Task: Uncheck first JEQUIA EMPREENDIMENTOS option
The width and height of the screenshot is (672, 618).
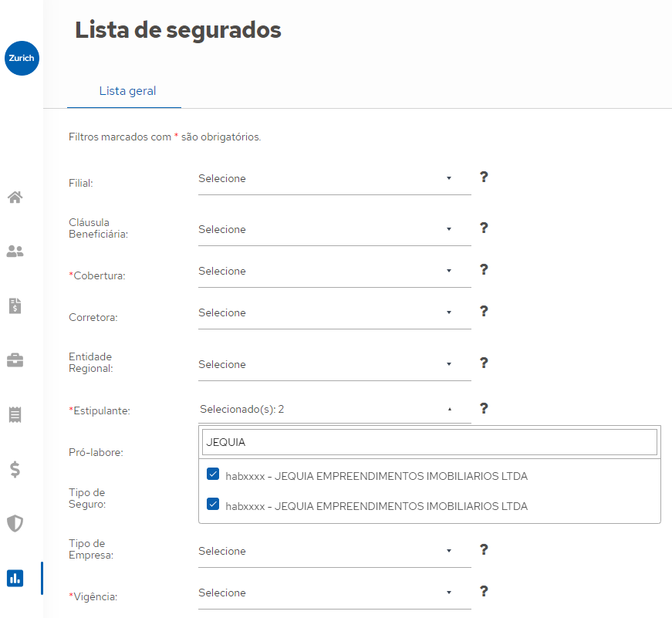Action: (x=213, y=474)
